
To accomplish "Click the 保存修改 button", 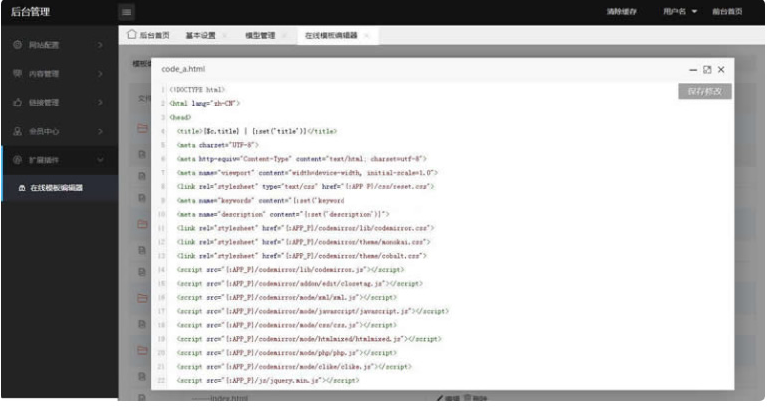I will (705, 91).
